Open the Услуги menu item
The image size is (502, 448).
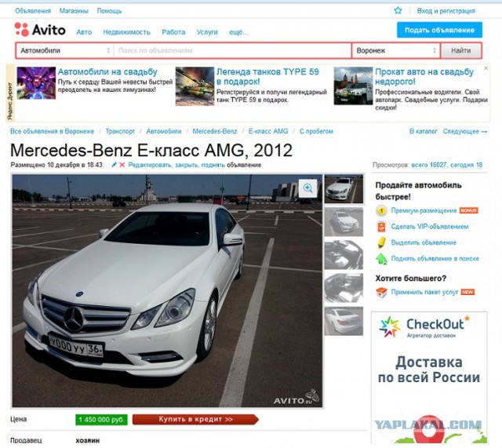pyautogui.click(x=207, y=32)
